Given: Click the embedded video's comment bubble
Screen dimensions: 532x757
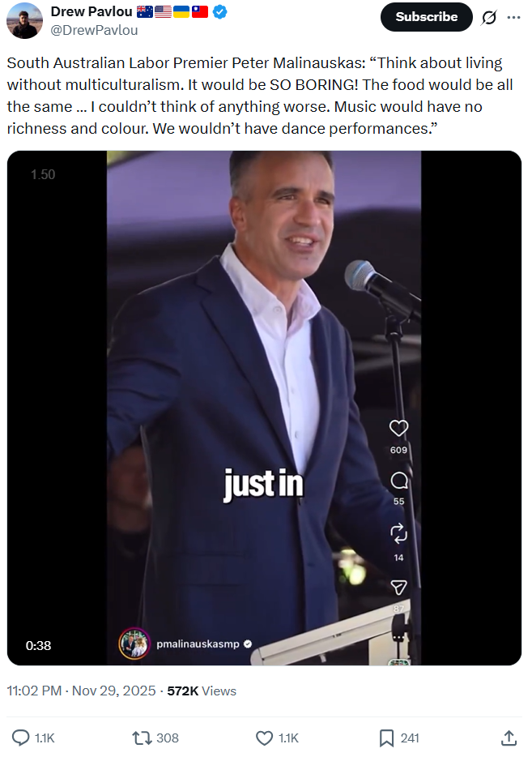Looking at the screenshot, I should click(399, 481).
